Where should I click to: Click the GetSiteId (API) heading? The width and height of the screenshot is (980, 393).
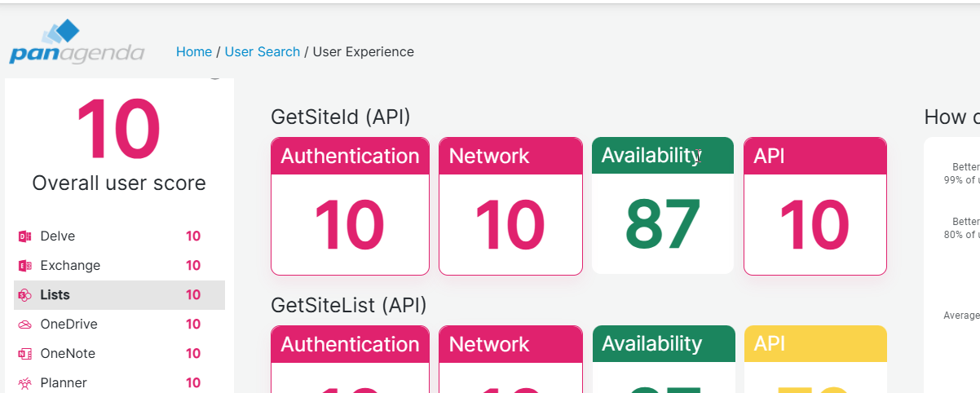[x=341, y=117]
